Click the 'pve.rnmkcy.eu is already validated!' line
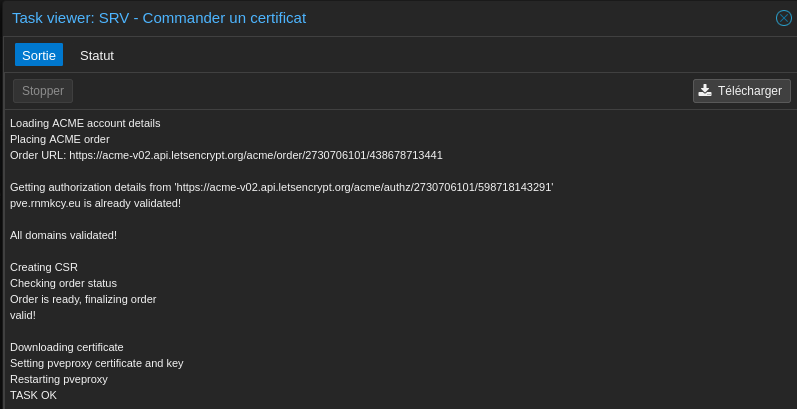The height and width of the screenshot is (409, 797). click(95, 203)
